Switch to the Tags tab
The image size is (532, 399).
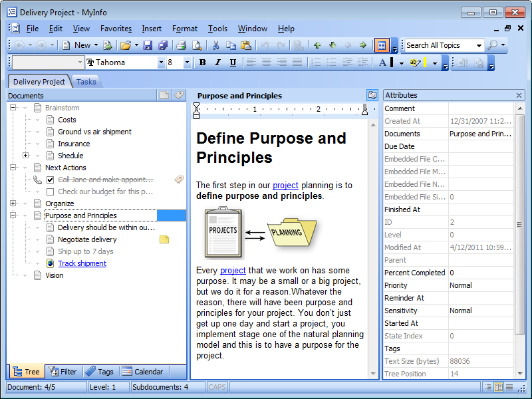(99, 372)
